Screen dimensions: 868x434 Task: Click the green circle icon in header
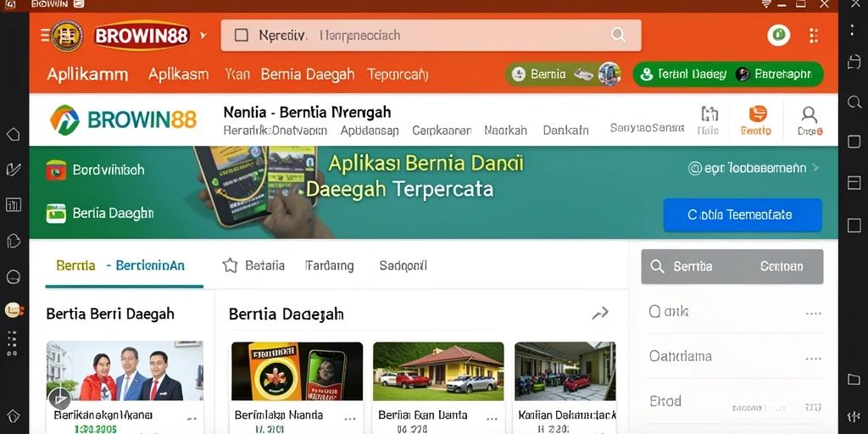778,36
